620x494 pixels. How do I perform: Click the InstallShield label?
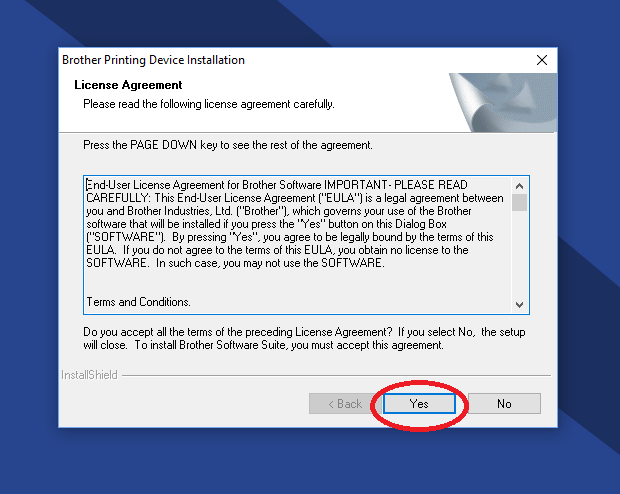point(89,375)
